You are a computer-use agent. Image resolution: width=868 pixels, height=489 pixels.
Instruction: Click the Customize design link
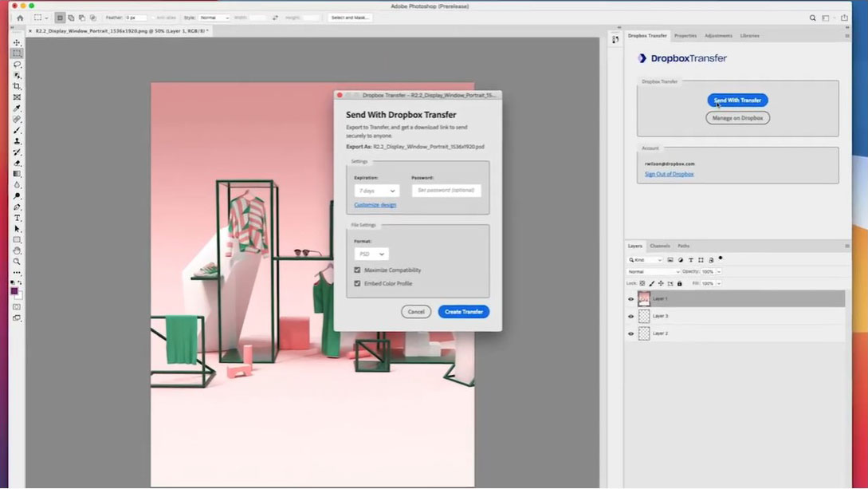(x=375, y=205)
